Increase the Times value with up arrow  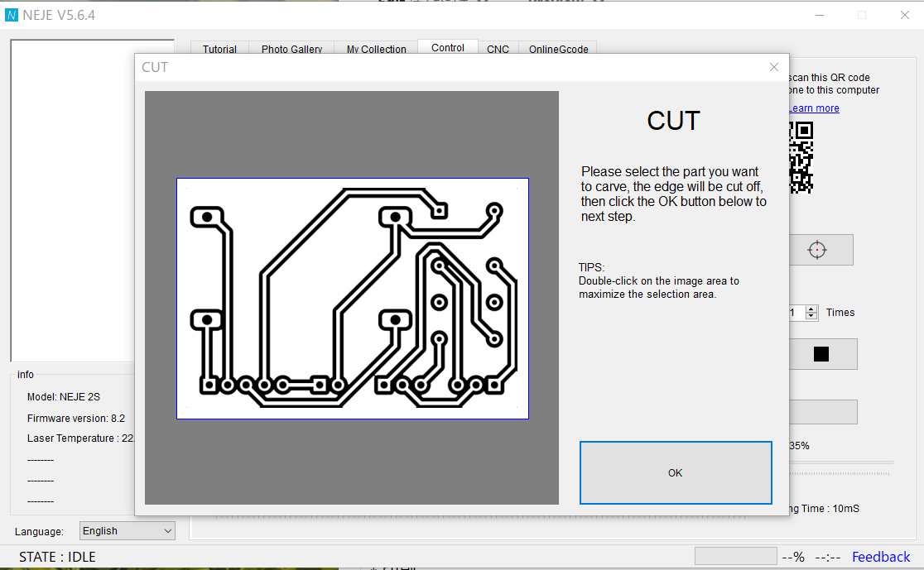(x=811, y=309)
